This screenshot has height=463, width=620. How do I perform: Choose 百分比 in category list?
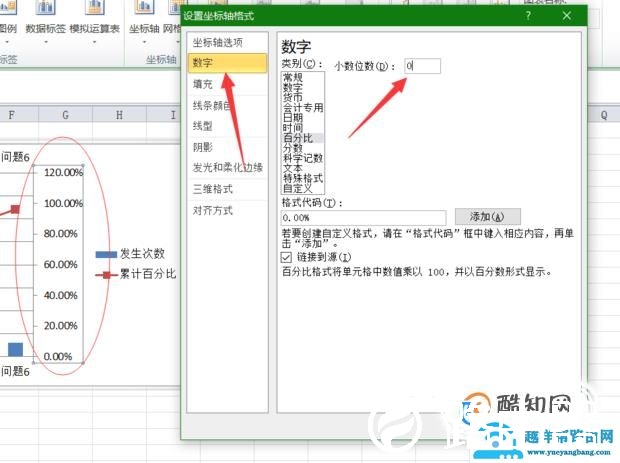(298, 138)
